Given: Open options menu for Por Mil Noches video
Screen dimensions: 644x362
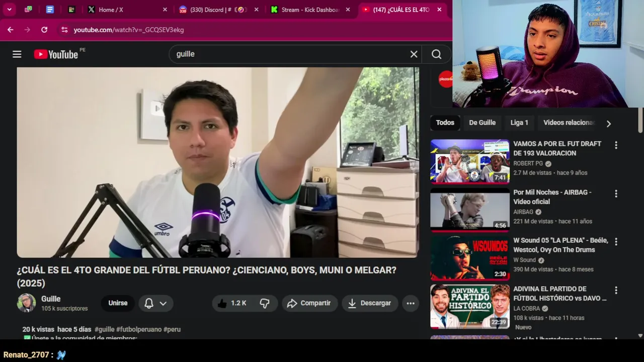Looking at the screenshot, I should tap(616, 194).
